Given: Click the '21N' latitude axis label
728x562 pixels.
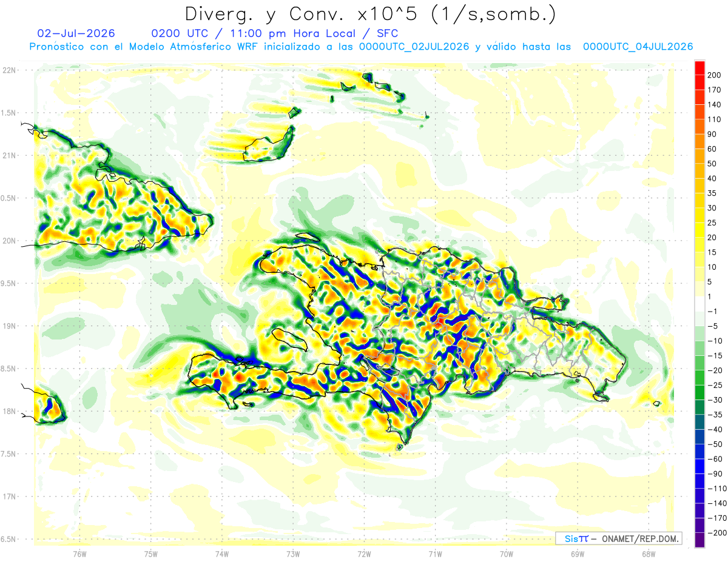Looking at the screenshot, I should (x=10, y=156).
